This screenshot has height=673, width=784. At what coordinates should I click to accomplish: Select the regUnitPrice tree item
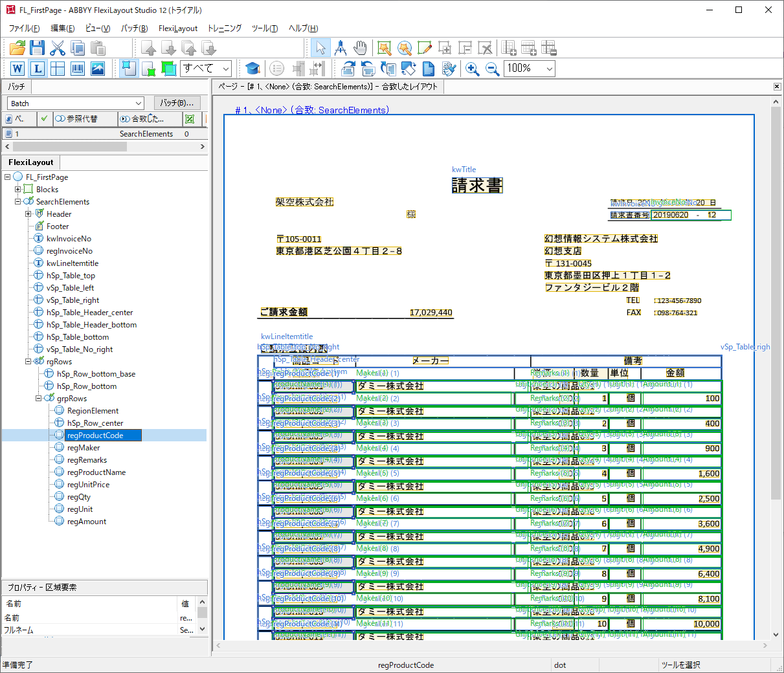pyautogui.click(x=88, y=484)
